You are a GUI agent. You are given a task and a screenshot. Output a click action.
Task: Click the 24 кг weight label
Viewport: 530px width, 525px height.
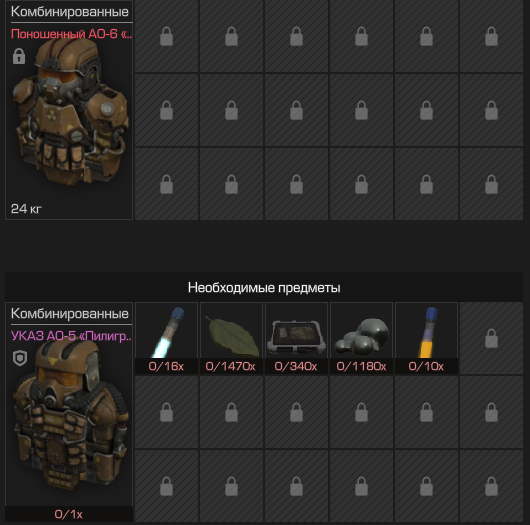tap(26, 209)
